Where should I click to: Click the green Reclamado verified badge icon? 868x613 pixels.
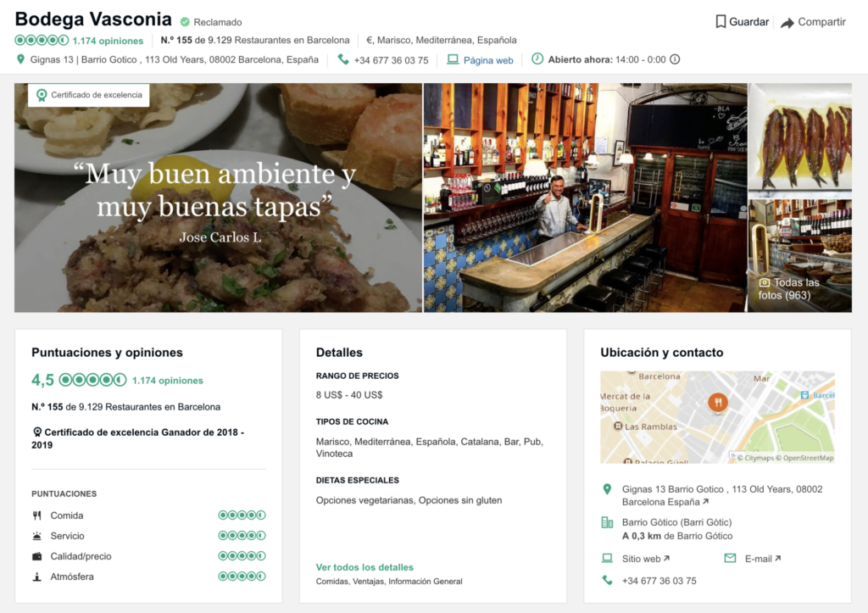tap(185, 22)
